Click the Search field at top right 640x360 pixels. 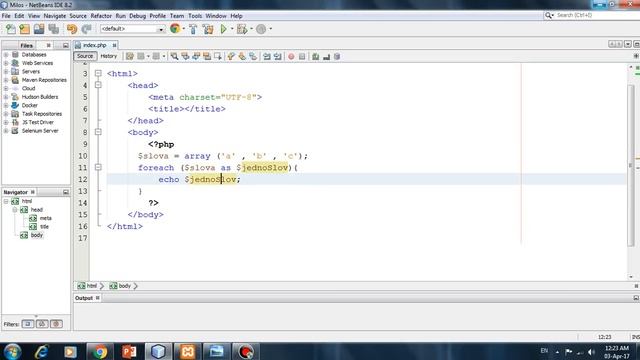click(592, 15)
